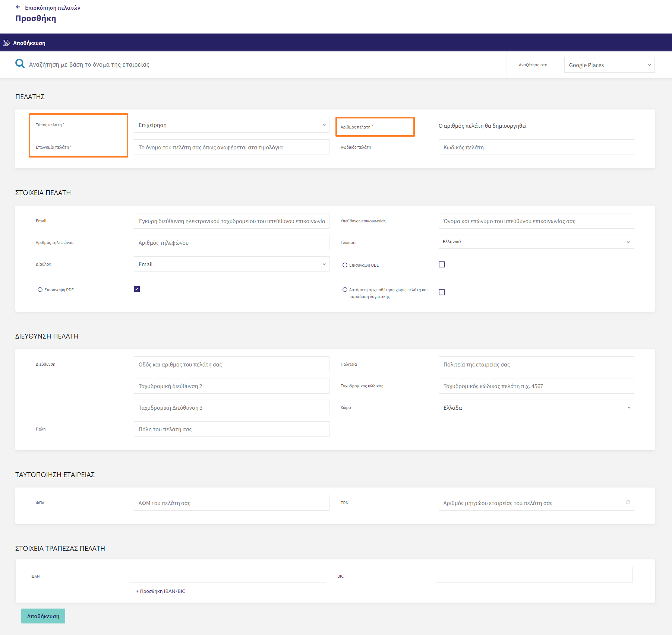Click the customer name input field
This screenshot has height=635, width=672.
tap(231, 147)
